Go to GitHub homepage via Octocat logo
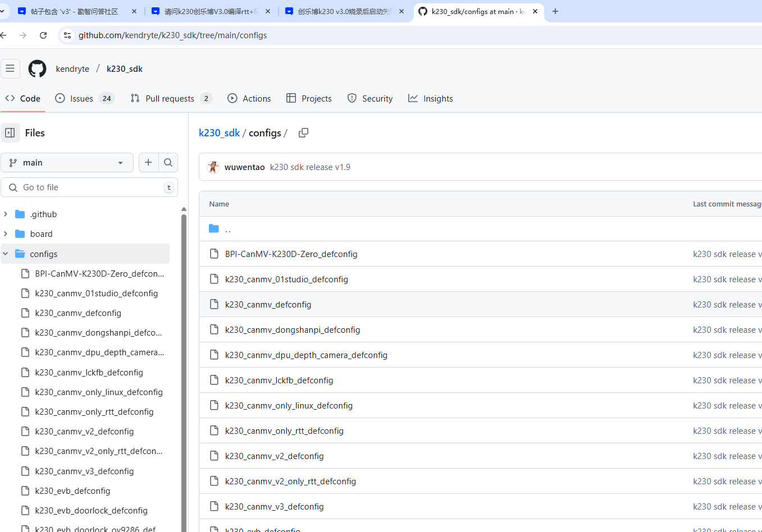 pos(38,68)
